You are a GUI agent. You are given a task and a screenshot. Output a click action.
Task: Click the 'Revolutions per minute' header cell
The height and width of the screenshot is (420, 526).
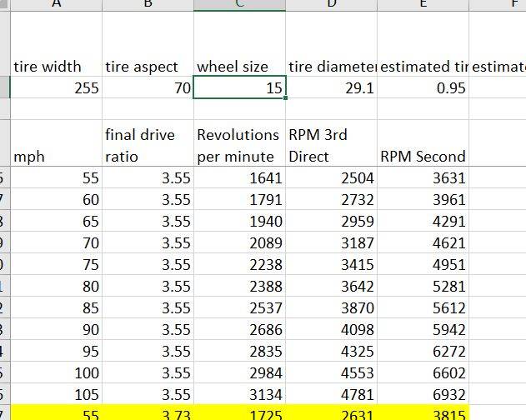coord(239,145)
